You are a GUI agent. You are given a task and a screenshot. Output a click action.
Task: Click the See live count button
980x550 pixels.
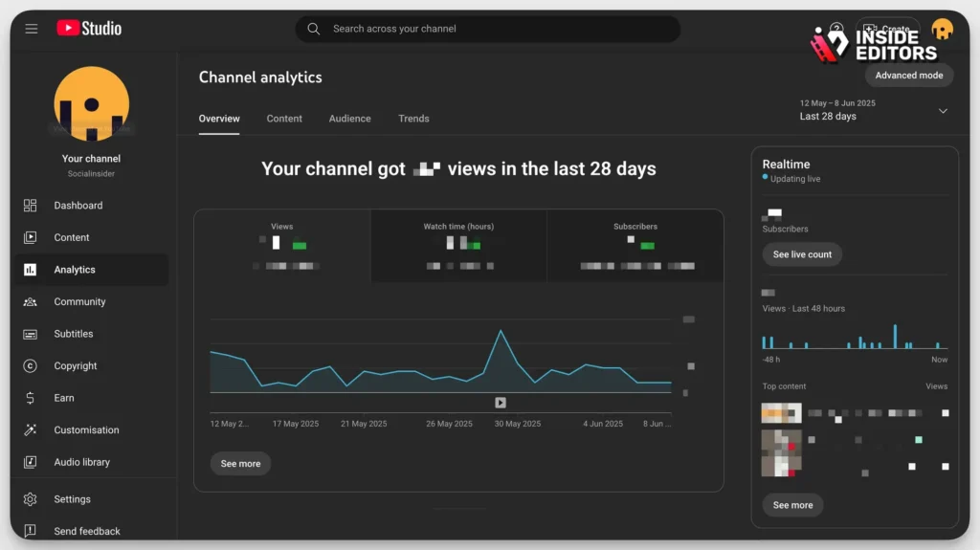[x=802, y=254]
